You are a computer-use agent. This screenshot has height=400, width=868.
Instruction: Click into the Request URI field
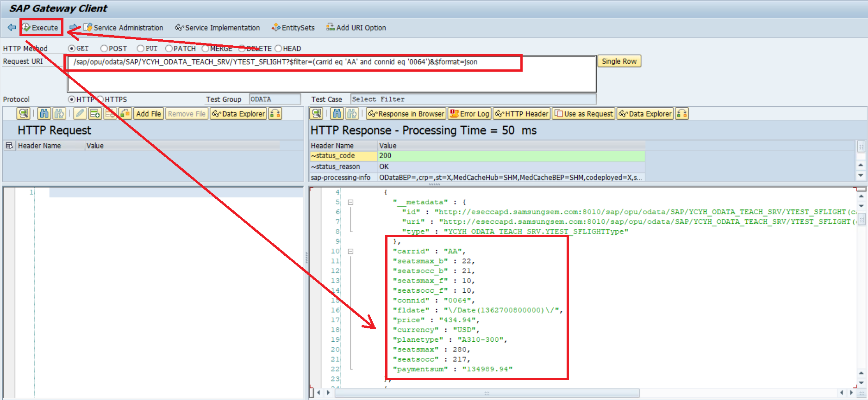[331, 74]
